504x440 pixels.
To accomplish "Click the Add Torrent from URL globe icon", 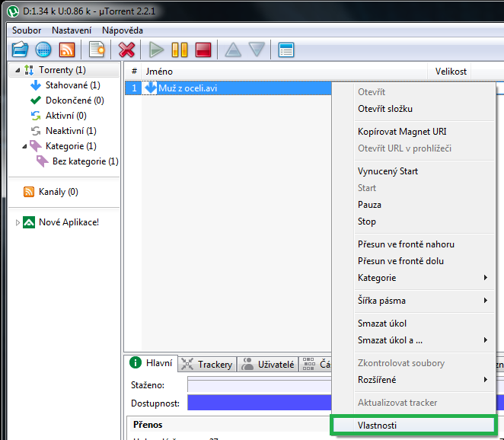I will 43,50.
